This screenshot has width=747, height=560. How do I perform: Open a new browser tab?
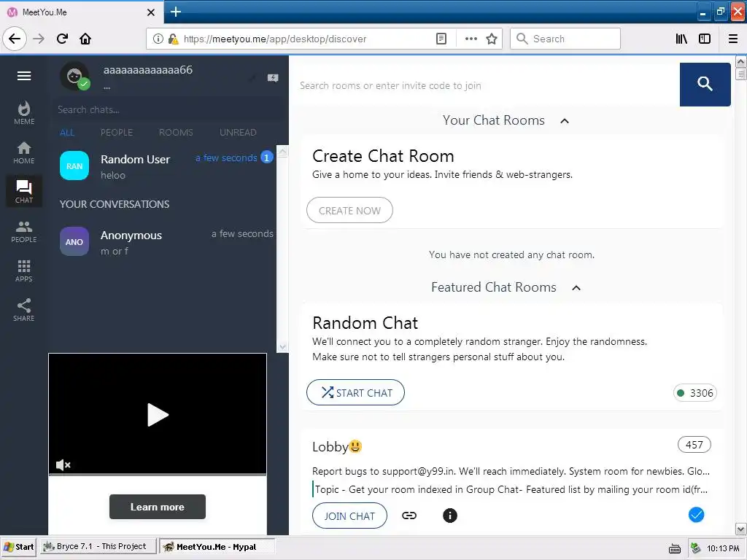[175, 12]
